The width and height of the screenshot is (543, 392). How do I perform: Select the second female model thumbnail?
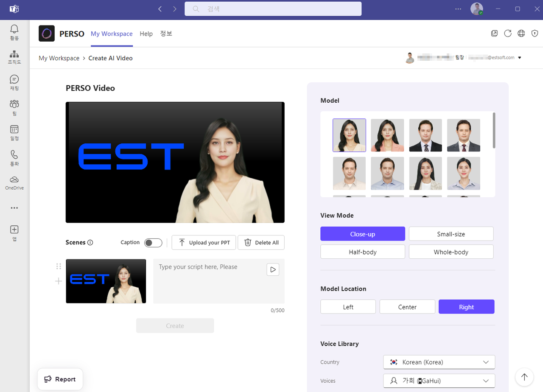point(387,135)
